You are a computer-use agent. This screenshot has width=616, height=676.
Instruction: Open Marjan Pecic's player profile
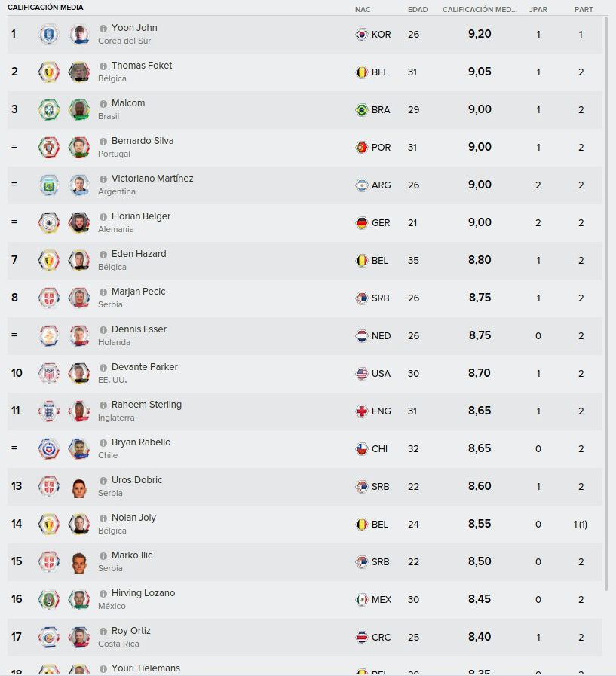pos(139,292)
